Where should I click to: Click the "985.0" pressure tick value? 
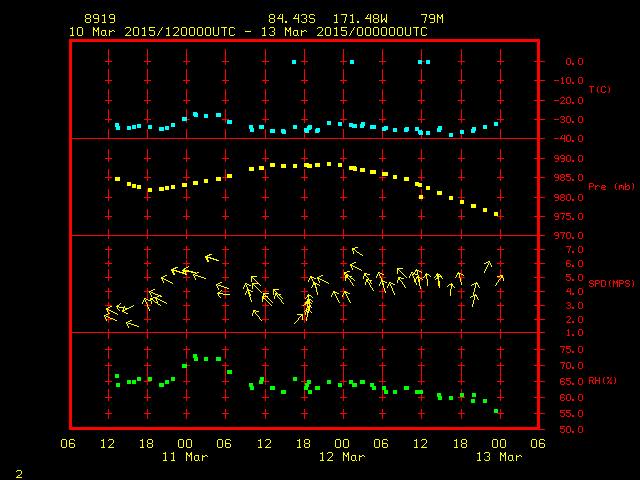click(x=569, y=178)
